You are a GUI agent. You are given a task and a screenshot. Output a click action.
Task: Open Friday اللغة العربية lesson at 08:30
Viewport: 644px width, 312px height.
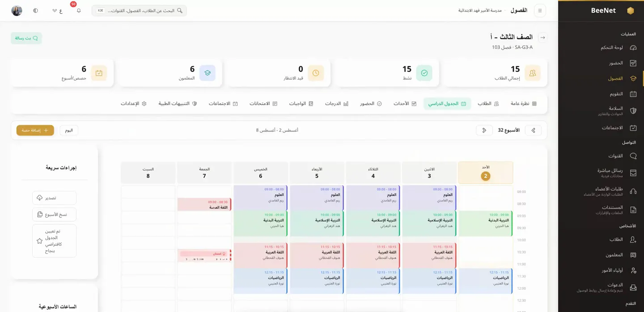click(204, 205)
